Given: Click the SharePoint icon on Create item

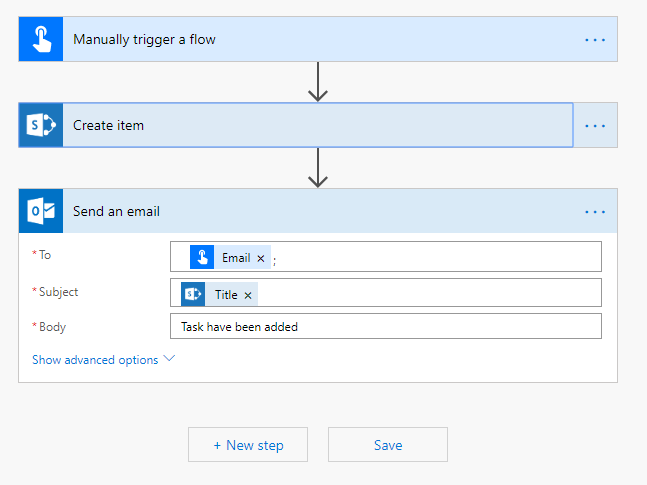Looking at the screenshot, I should click(41, 125).
